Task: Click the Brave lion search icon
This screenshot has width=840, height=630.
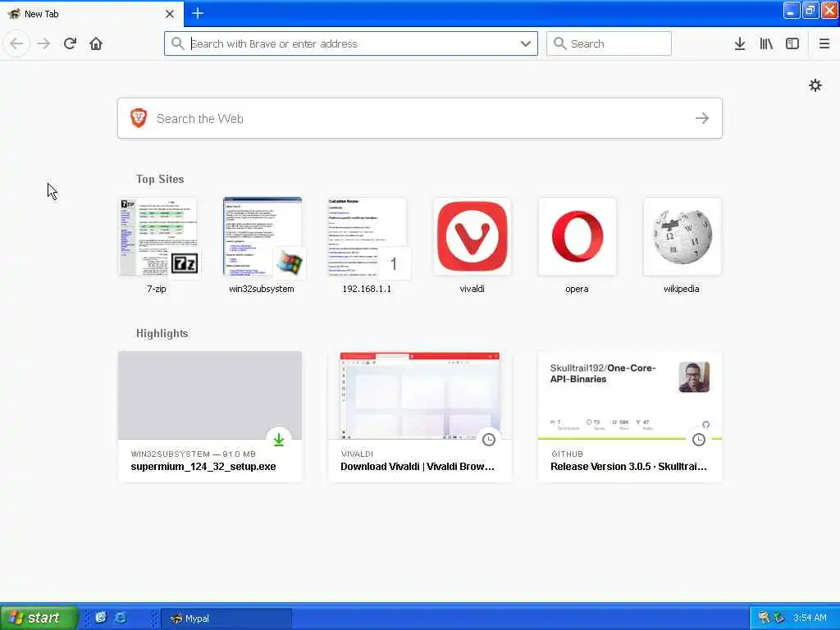Action: (x=139, y=118)
